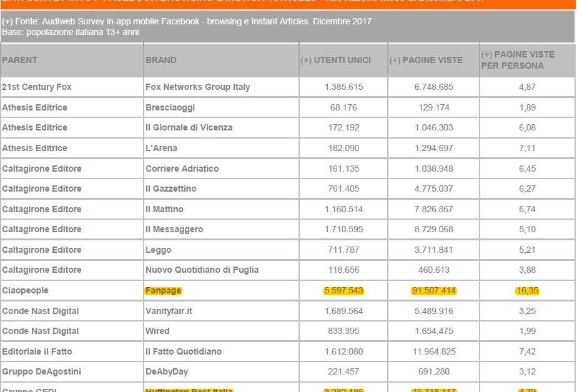Select Wired unique users 833.395
Viewport: 577px width, 392px height.
(x=343, y=331)
